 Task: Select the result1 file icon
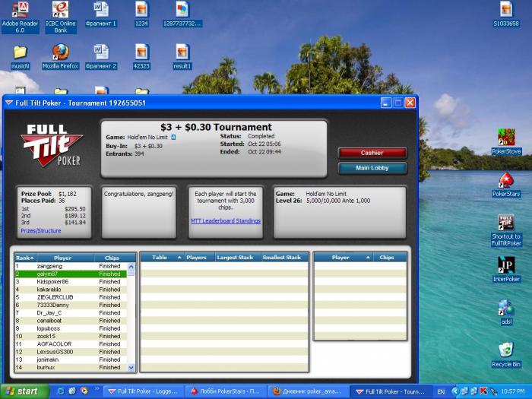click(182, 57)
